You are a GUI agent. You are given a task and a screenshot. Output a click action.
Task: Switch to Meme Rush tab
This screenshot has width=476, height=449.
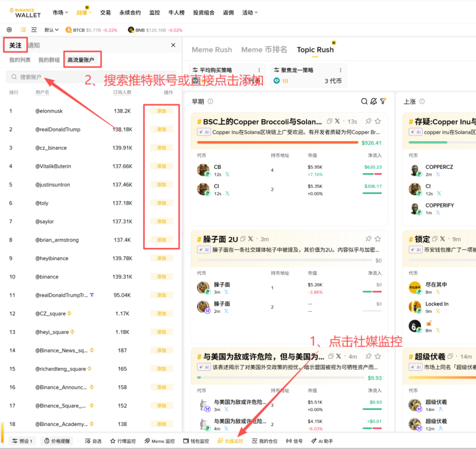coord(212,49)
